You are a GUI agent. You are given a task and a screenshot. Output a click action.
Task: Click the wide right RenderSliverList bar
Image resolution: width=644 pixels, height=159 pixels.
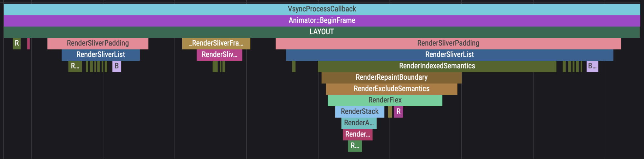449,55
